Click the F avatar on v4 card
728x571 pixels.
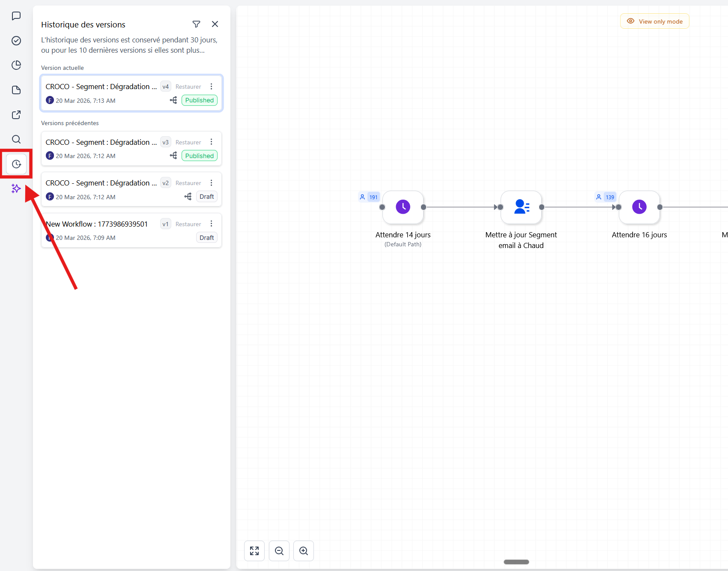[x=50, y=100]
